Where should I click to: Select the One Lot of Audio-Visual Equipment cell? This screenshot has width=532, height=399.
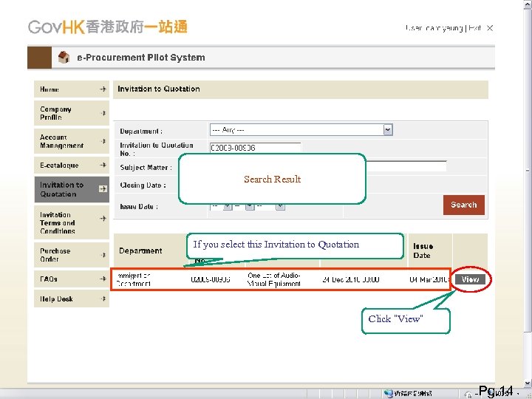click(x=273, y=279)
